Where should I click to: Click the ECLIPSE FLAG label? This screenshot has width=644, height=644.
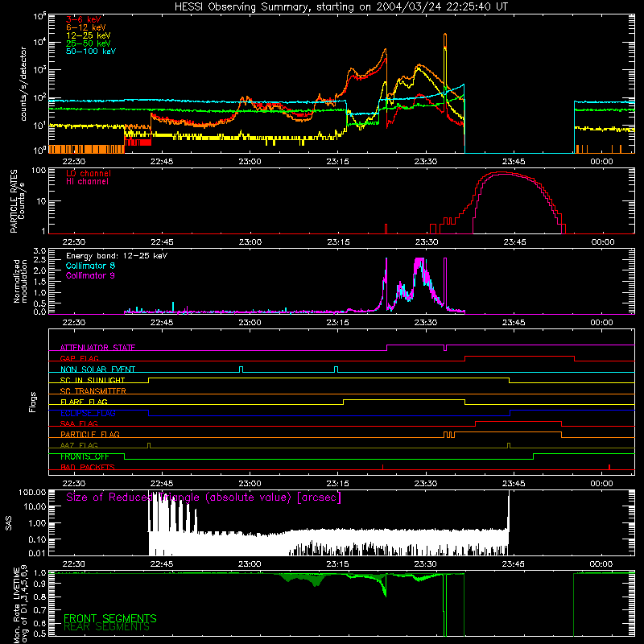tap(88, 413)
